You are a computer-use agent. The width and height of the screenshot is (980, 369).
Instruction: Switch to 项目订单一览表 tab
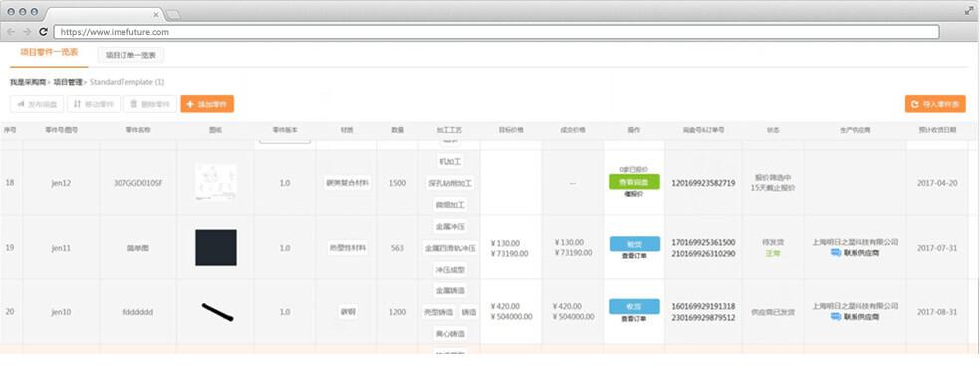pyautogui.click(x=130, y=55)
